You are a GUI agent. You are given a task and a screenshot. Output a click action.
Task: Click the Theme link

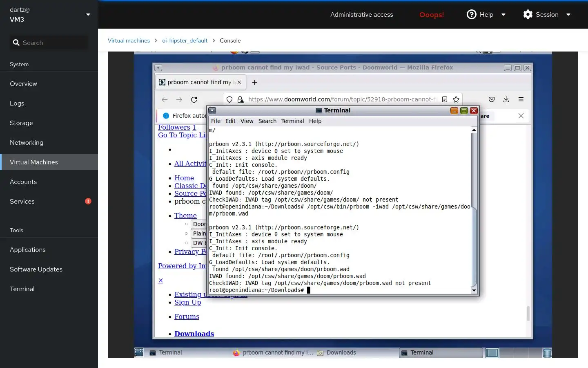[x=185, y=215]
